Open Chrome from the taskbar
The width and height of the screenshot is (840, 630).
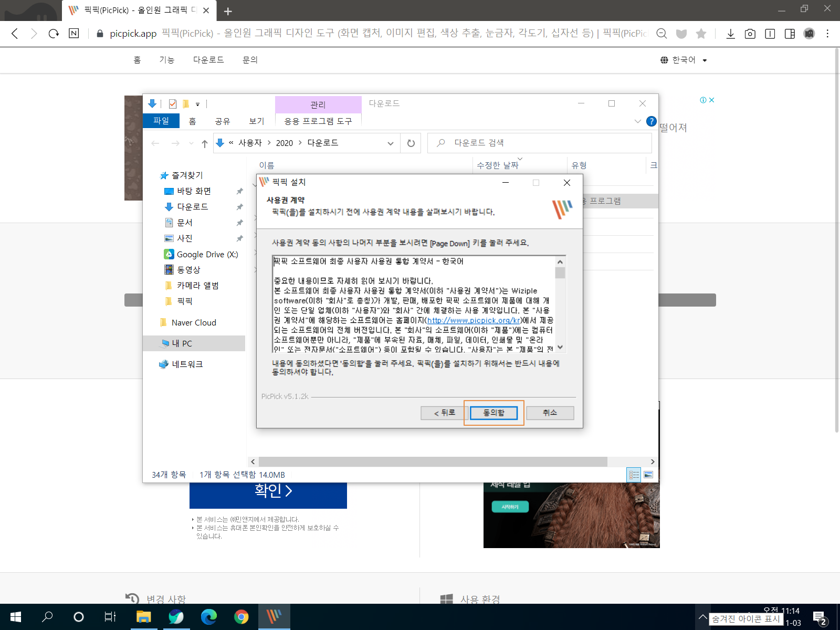241,617
